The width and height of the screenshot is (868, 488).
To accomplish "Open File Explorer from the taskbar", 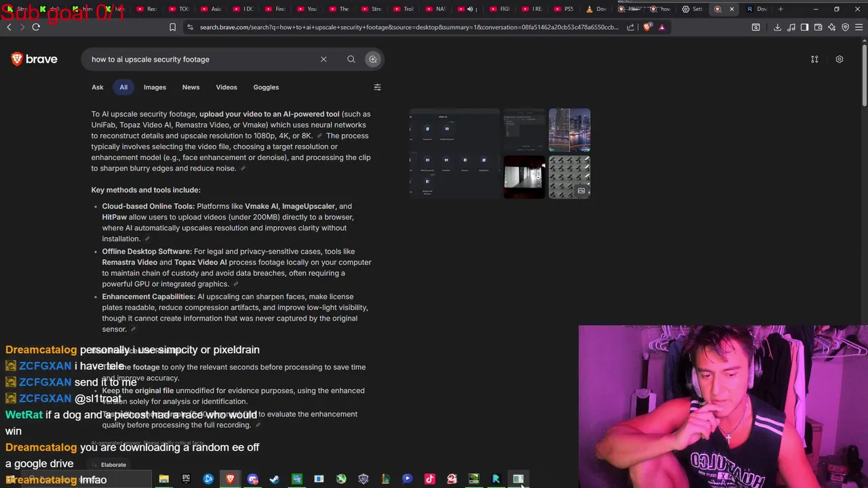I will [x=163, y=479].
